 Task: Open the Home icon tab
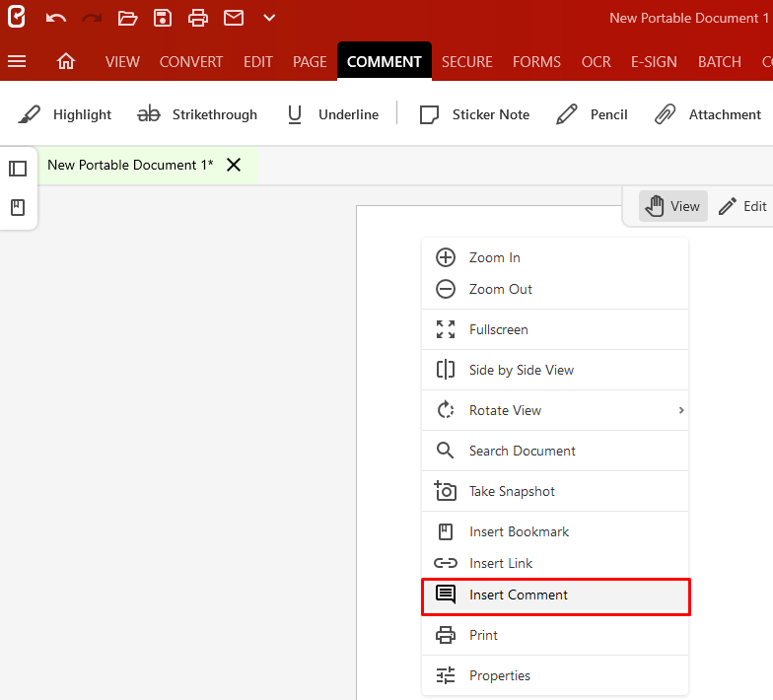[x=66, y=61]
